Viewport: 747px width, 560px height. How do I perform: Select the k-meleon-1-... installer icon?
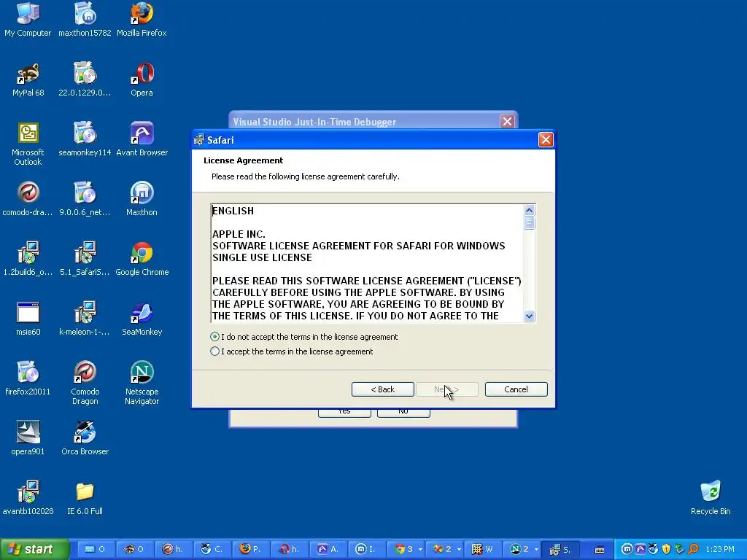[85, 319]
